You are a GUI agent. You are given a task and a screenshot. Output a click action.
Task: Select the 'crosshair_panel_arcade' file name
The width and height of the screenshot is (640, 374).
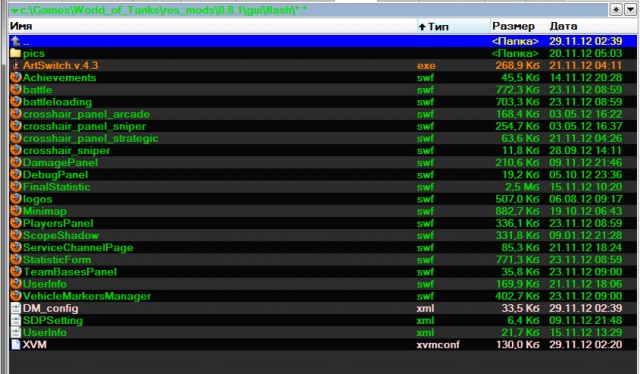tap(87, 114)
